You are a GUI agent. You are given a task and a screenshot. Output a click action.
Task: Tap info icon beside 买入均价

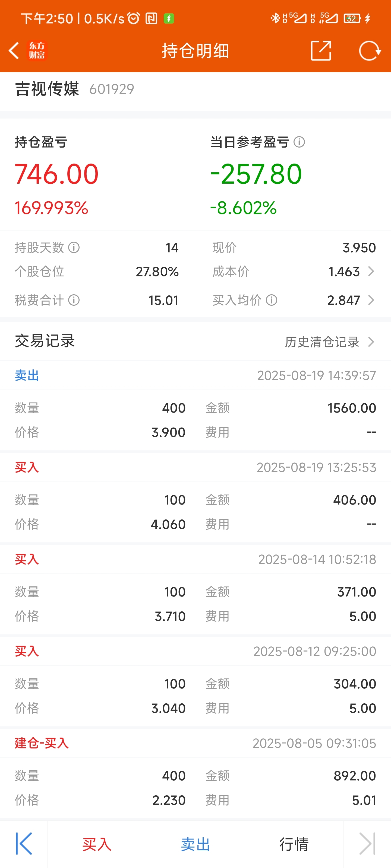[272, 300]
